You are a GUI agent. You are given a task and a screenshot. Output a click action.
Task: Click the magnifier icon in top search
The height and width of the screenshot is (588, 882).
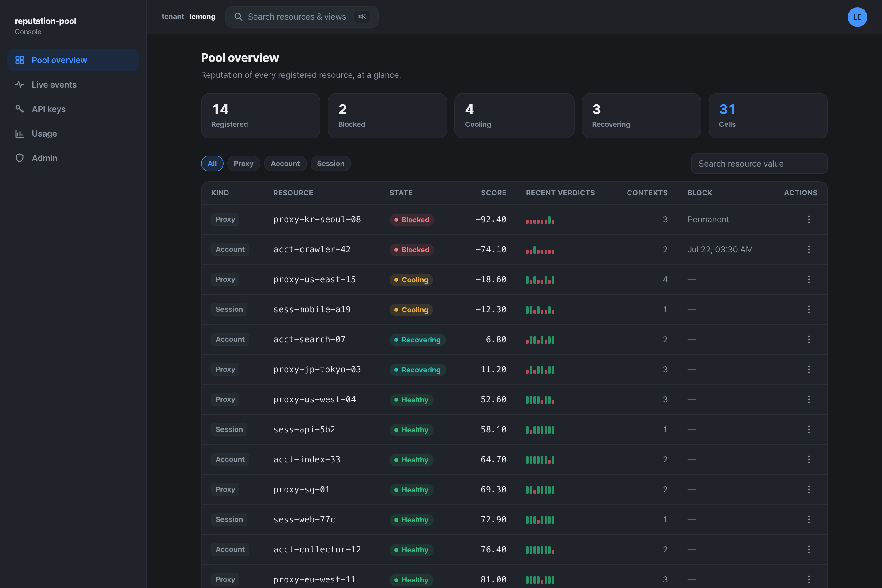pos(238,17)
